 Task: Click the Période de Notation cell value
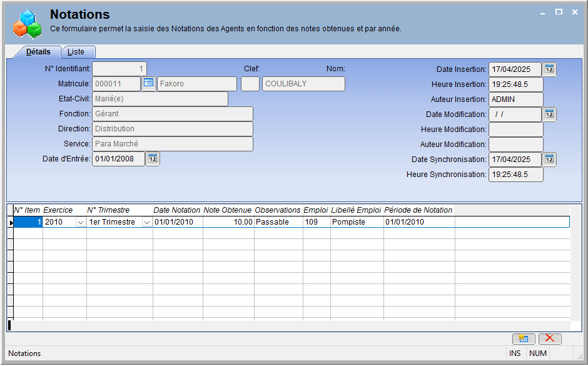pyautogui.click(x=419, y=222)
